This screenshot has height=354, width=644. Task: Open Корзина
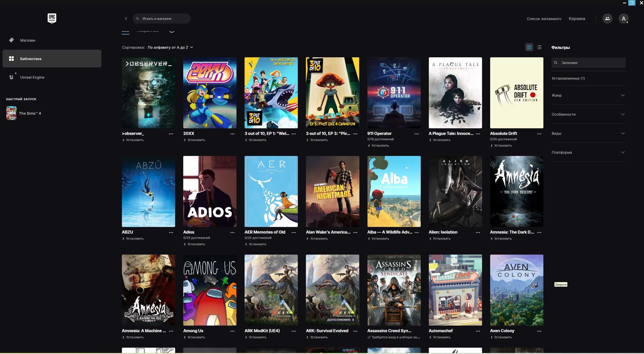(x=577, y=19)
